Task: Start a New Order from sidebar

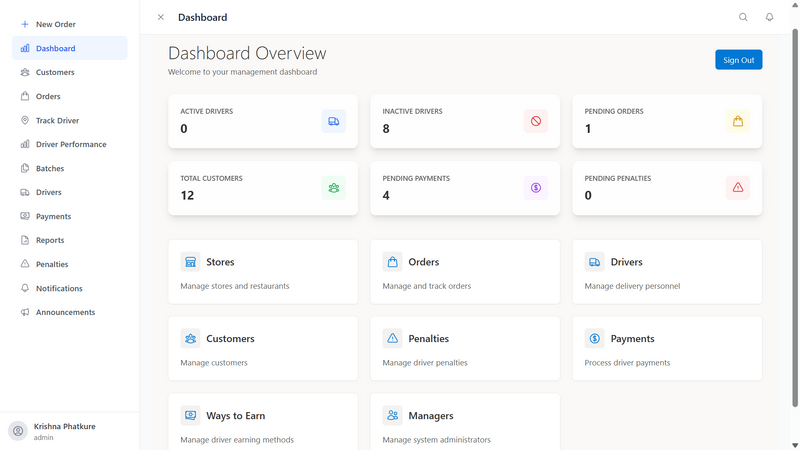Action: [x=55, y=24]
